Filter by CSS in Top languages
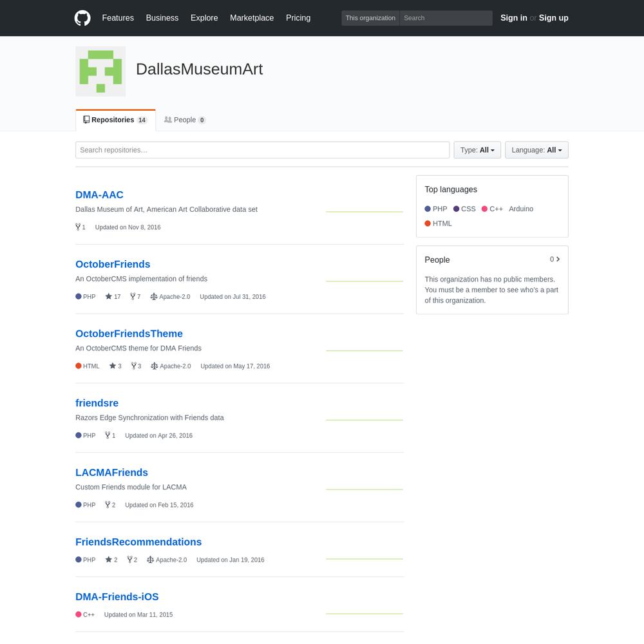 [x=464, y=209]
